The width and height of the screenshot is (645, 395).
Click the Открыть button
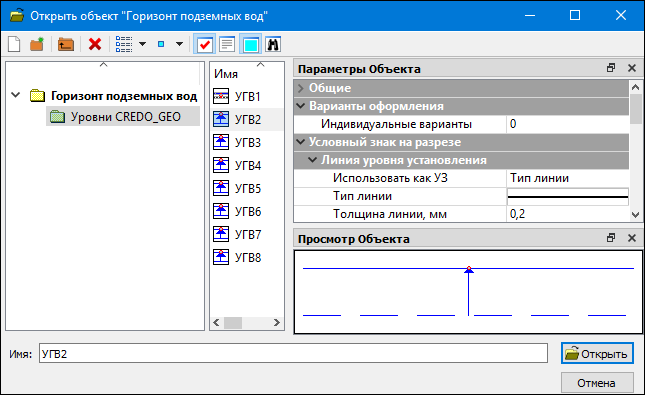click(x=597, y=353)
